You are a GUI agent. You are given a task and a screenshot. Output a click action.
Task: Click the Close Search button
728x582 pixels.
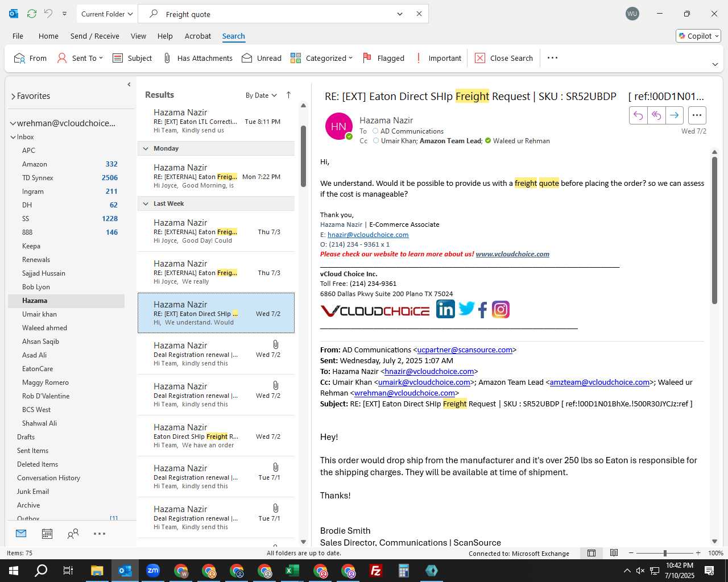point(504,58)
